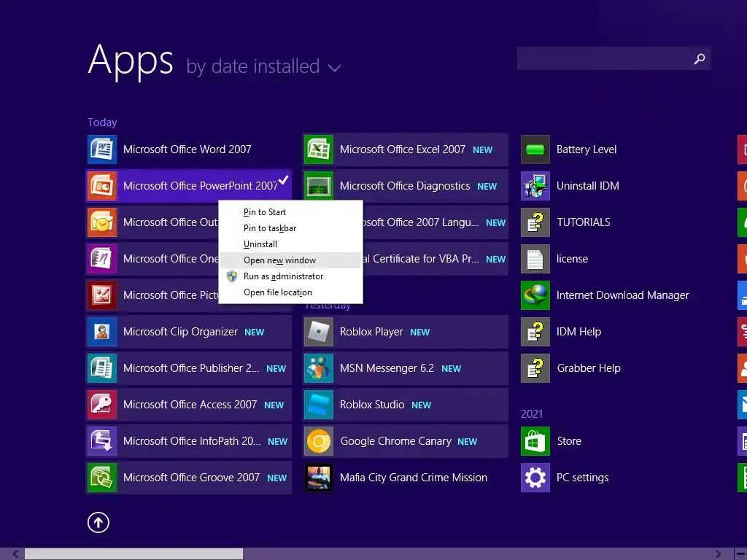Launch the Microsoft Office Excel 2007 icon
The image size is (747, 560).
point(319,149)
